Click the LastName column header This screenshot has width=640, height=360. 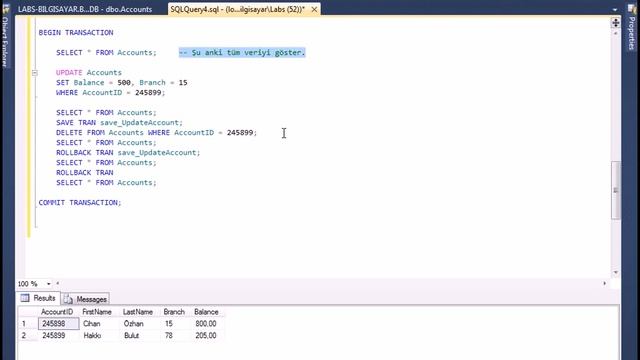tap(138, 312)
